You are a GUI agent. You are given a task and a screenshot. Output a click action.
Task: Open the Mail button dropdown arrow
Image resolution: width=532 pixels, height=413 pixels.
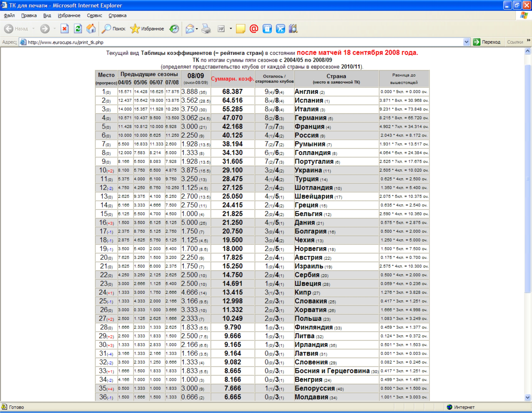tap(197, 29)
